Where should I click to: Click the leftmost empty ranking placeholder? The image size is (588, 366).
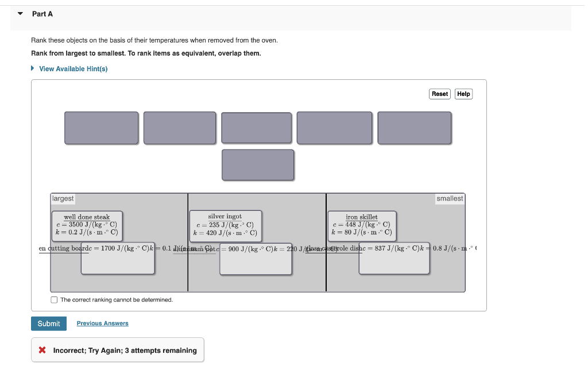[100, 128]
